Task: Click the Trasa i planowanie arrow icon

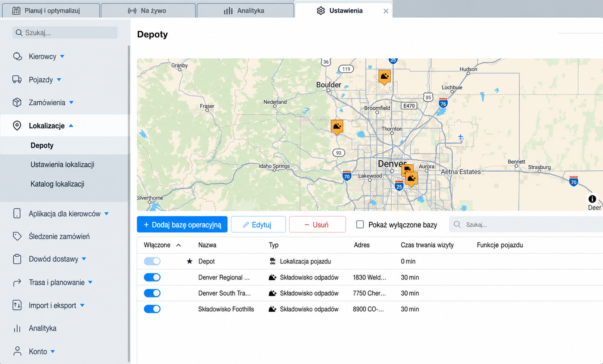Action: [x=17, y=282]
